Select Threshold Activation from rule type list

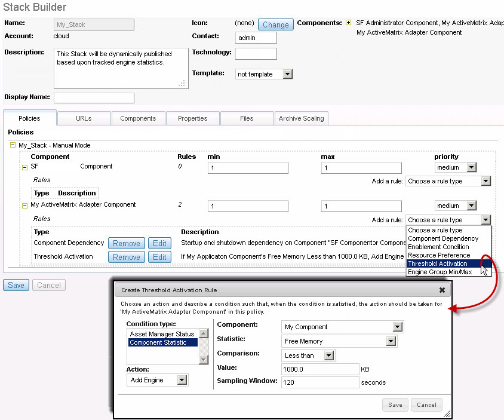pos(438,263)
